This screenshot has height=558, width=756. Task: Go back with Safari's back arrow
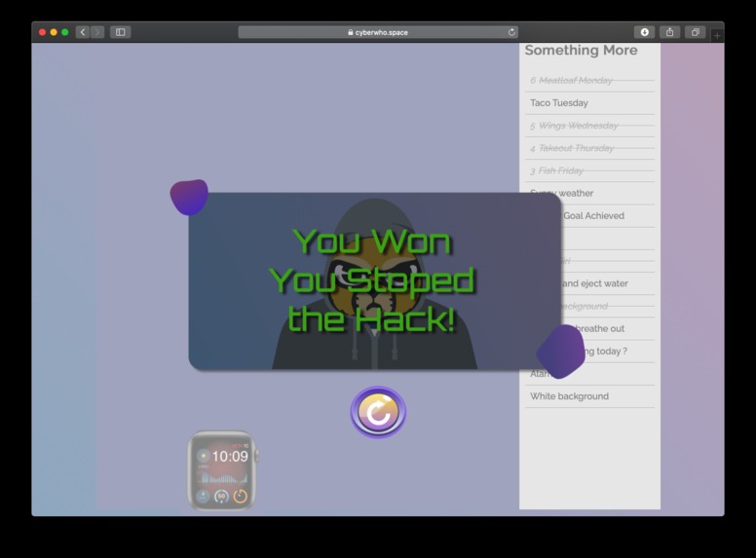(83, 32)
